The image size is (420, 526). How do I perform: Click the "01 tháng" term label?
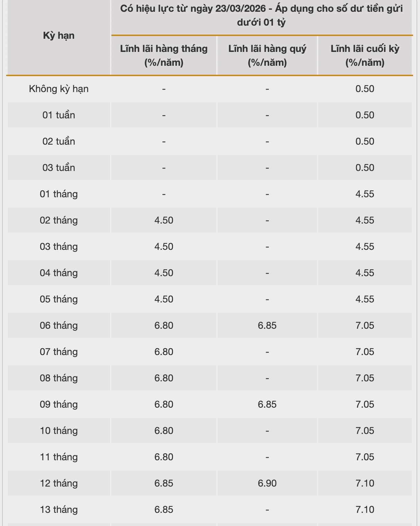point(59,194)
